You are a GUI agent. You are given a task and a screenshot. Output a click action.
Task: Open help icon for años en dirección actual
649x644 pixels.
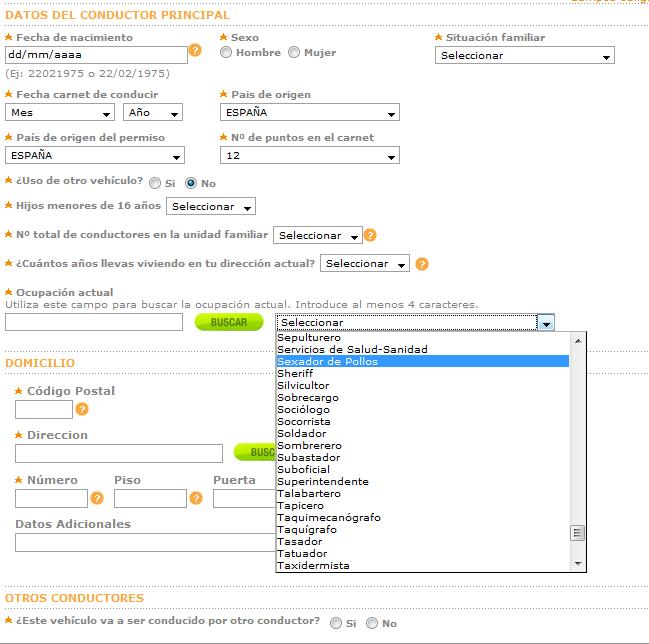click(x=421, y=264)
